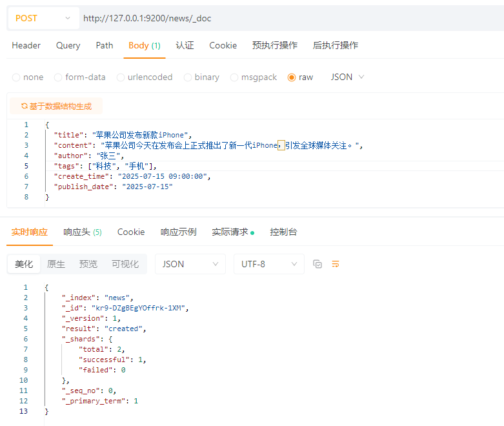Open the request Cookie tab

[223, 45]
